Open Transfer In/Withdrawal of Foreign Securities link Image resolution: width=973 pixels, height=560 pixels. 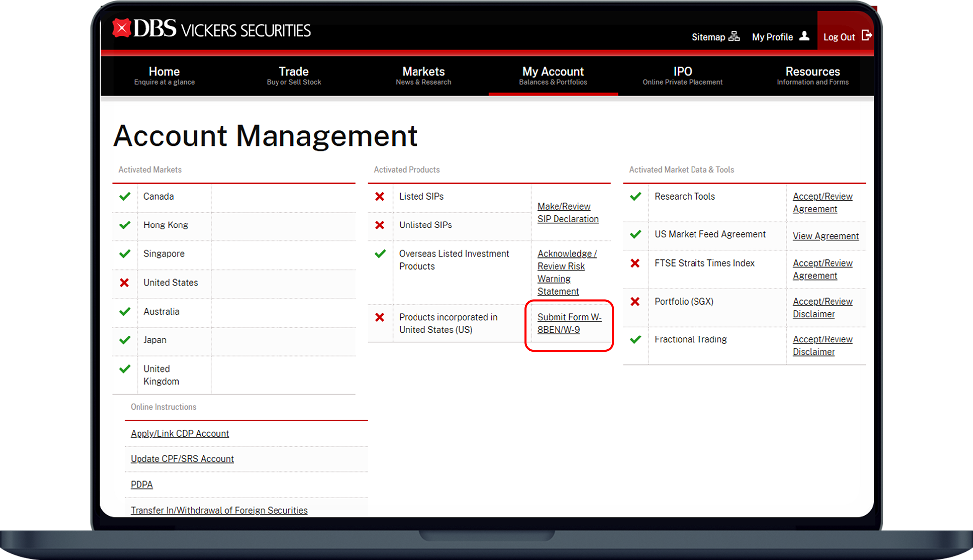(219, 510)
